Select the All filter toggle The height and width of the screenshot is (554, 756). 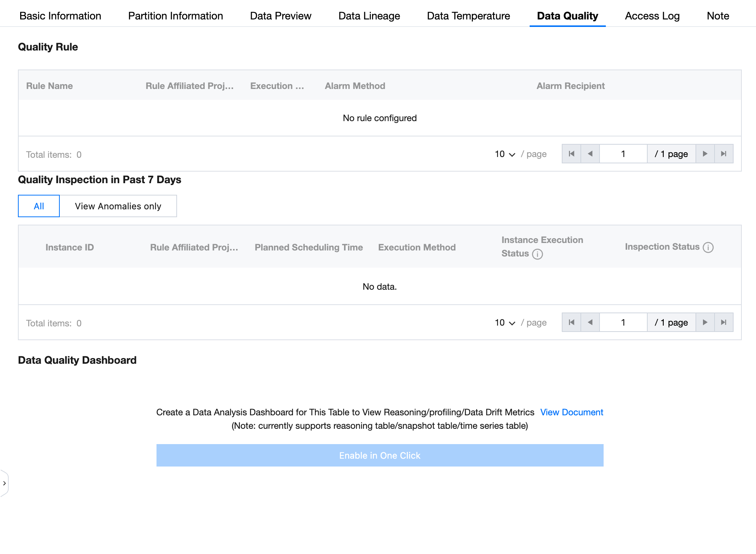coord(39,206)
